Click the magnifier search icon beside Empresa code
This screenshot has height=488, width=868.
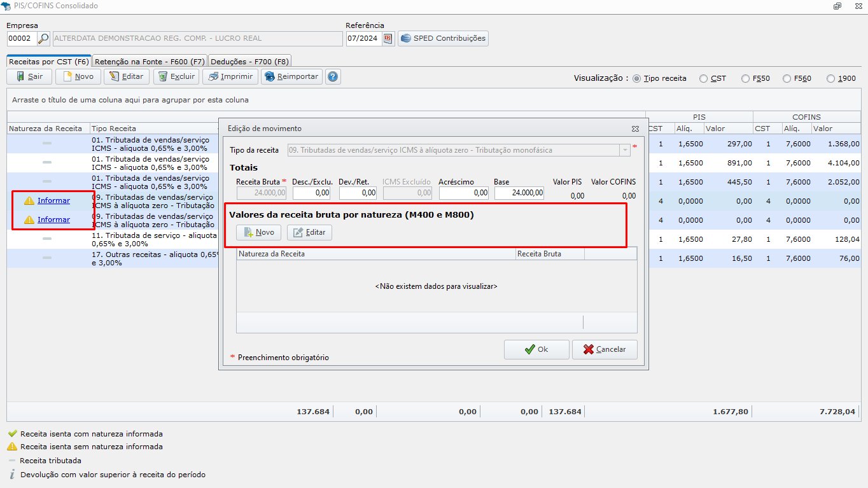tap(43, 39)
